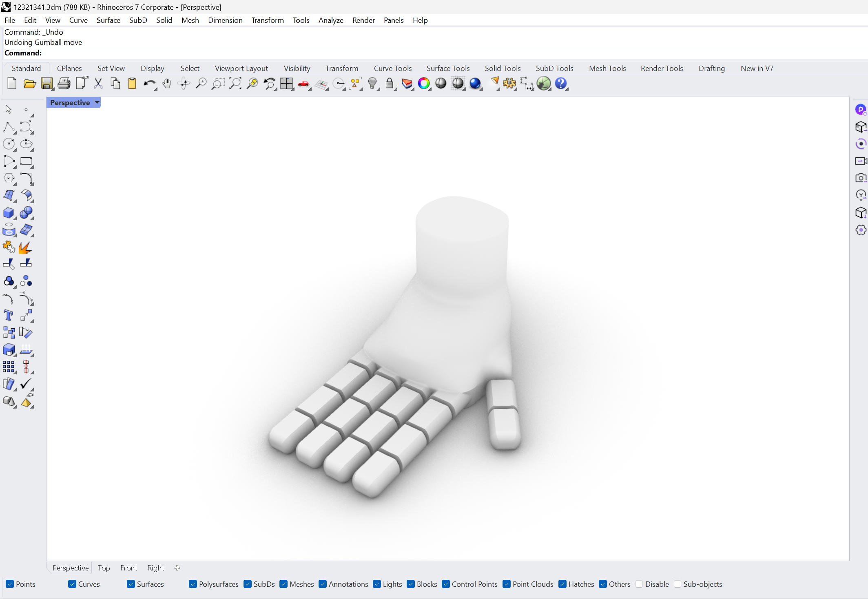Screen dimensions: 868x599
Task: Select the Box solid tool
Action: tap(9, 213)
